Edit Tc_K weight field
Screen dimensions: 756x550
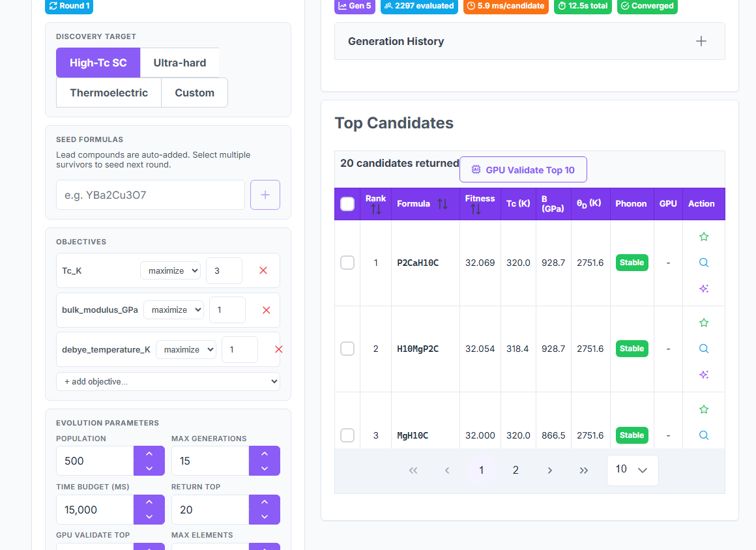tap(224, 270)
